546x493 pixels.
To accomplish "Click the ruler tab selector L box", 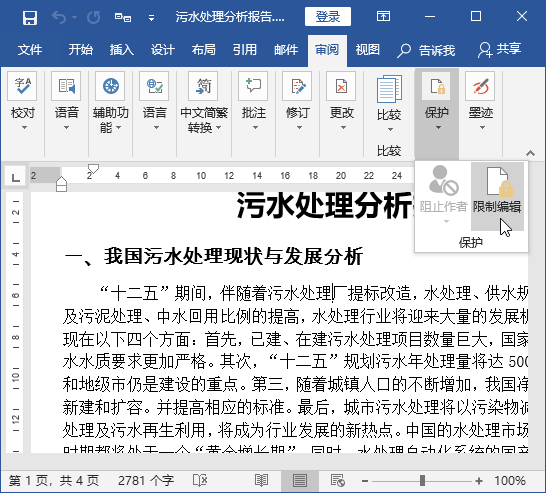I will [x=15, y=178].
